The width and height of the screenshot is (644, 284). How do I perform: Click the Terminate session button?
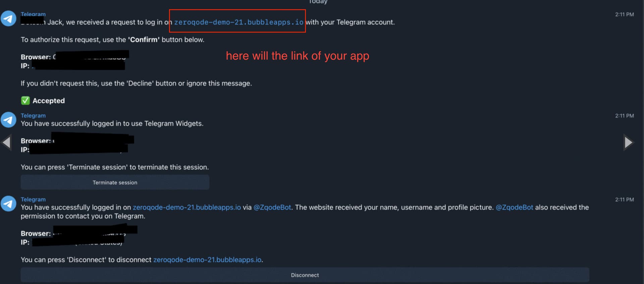pyautogui.click(x=115, y=182)
